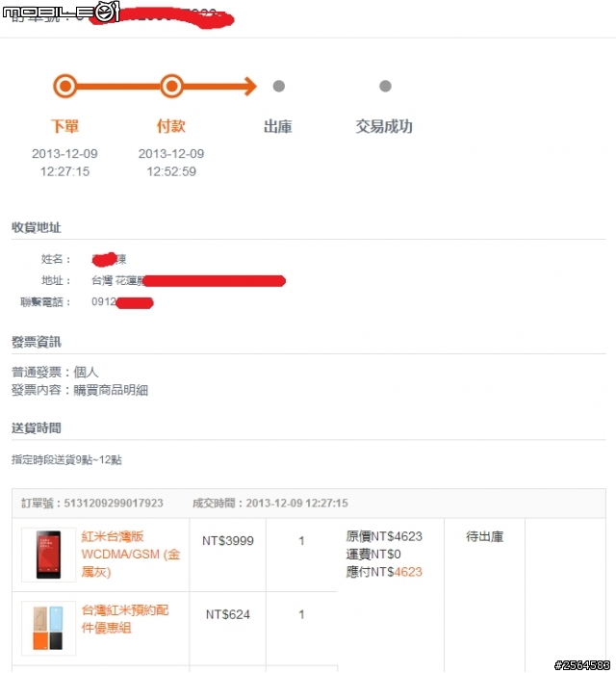Viewport: 616px width, 673px height.
Task: Click the 出庫 step label
Action: pyautogui.click(x=278, y=127)
